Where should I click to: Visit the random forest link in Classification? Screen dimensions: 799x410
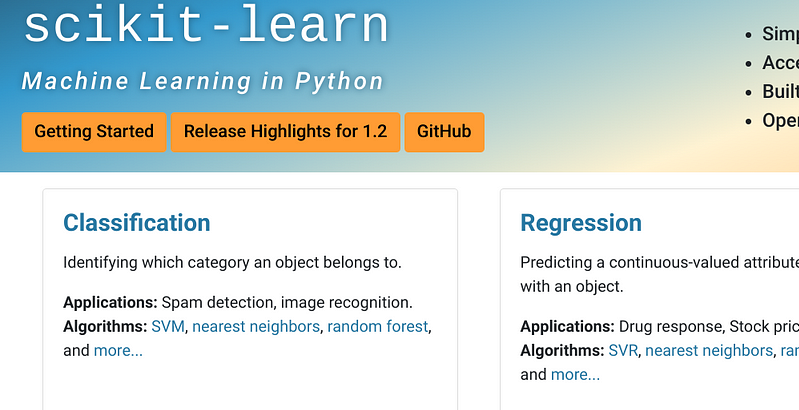click(x=378, y=326)
